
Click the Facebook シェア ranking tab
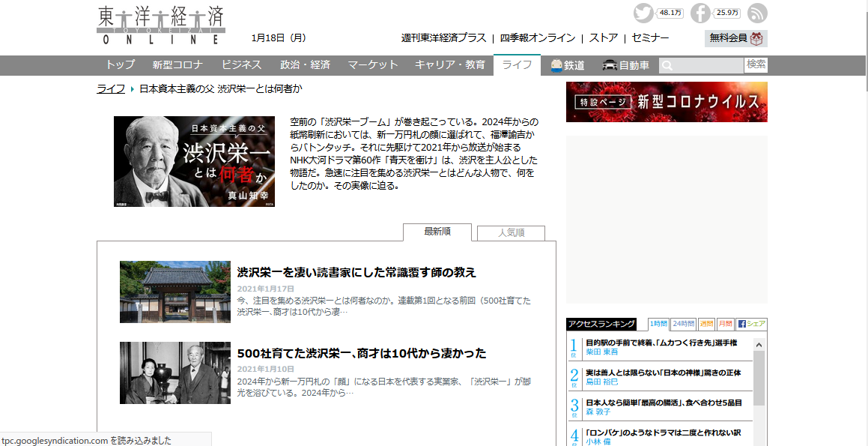tap(751, 324)
